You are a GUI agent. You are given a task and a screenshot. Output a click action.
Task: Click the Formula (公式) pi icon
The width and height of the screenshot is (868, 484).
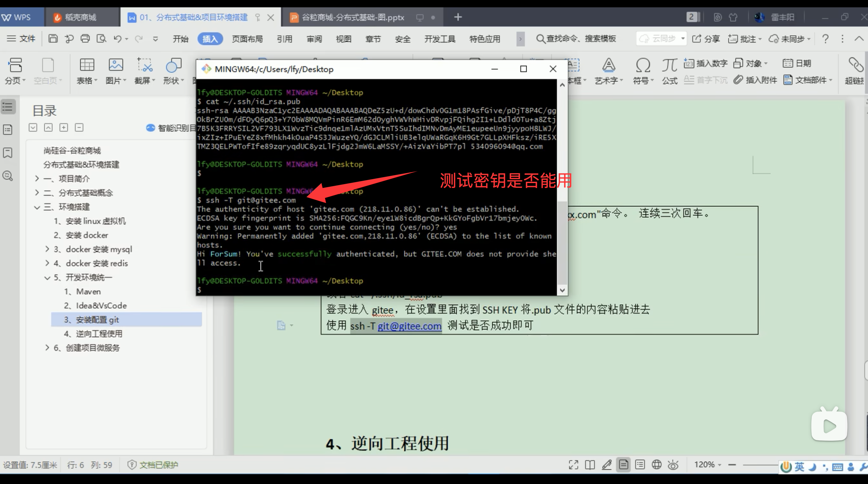click(669, 65)
